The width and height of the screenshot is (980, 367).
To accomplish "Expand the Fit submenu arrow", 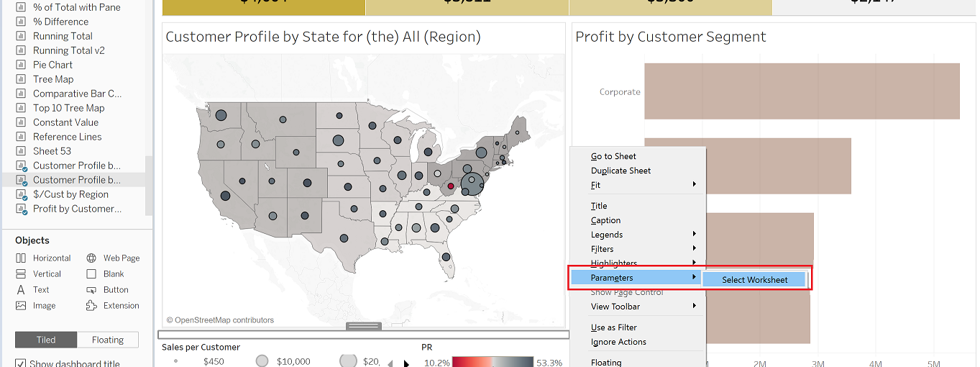I will pos(695,185).
